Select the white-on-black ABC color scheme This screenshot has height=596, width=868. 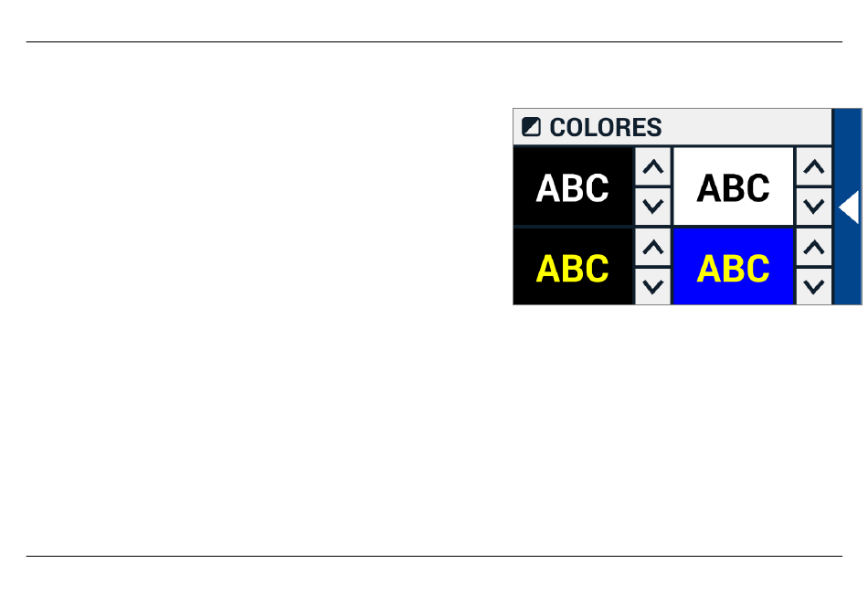point(573,186)
